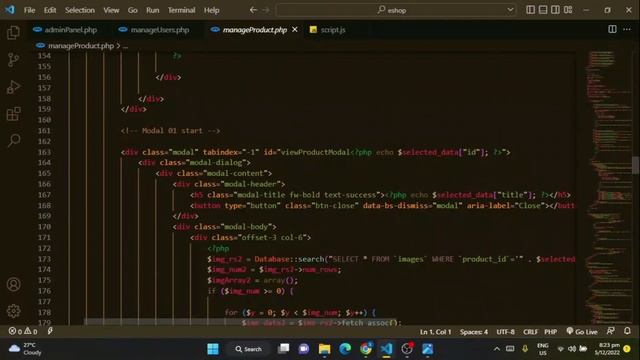Image resolution: width=640 pixels, height=360 pixels.
Task: Toggle the secondary side bar layout icon
Action: pyautogui.click(x=556, y=10)
